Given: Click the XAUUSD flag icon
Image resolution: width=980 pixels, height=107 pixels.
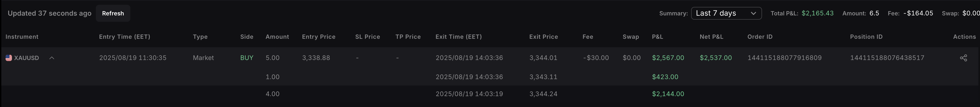Looking at the screenshot, I should [x=9, y=58].
